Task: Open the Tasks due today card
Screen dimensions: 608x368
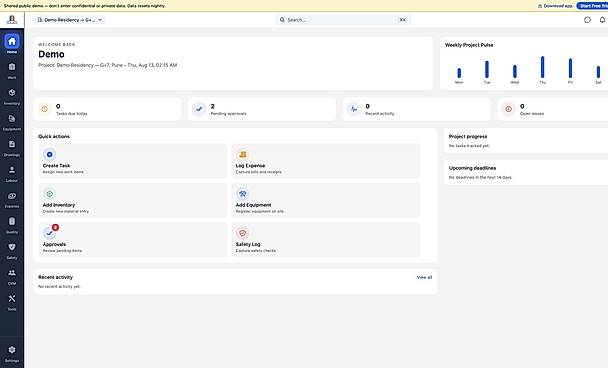Action: tap(107, 109)
